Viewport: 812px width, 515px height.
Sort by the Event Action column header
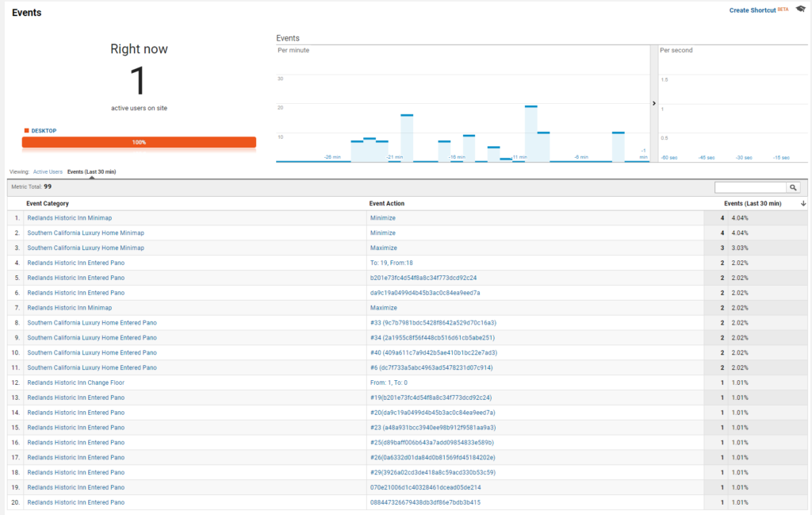point(386,204)
